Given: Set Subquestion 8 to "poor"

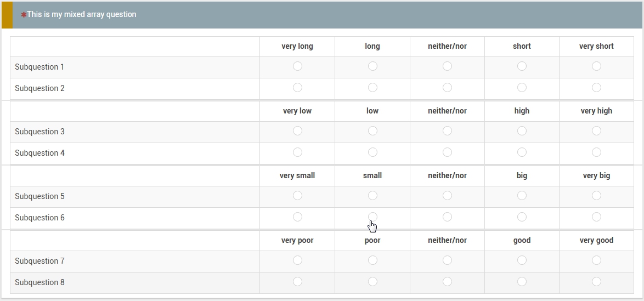Looking at the screenshot, I should [x=372, y=282].
